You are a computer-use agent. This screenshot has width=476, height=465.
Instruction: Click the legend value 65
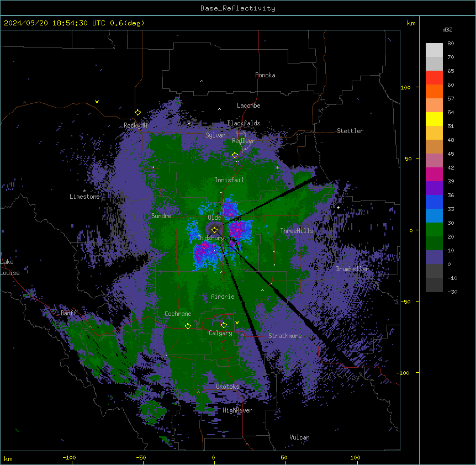click(451, 71)
